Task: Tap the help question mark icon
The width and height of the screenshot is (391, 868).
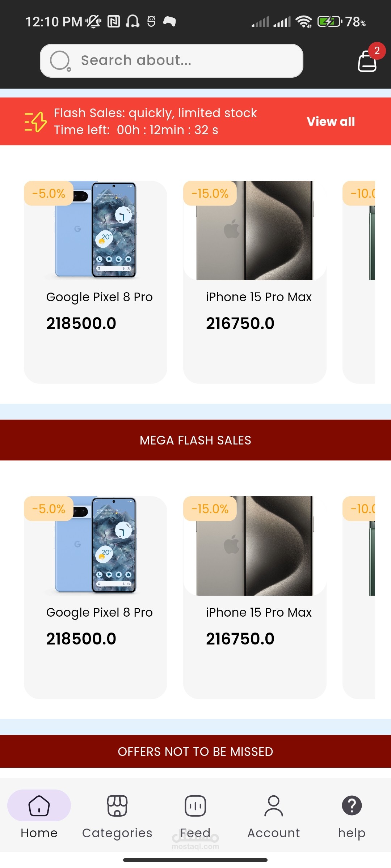Action: (352, 806)
